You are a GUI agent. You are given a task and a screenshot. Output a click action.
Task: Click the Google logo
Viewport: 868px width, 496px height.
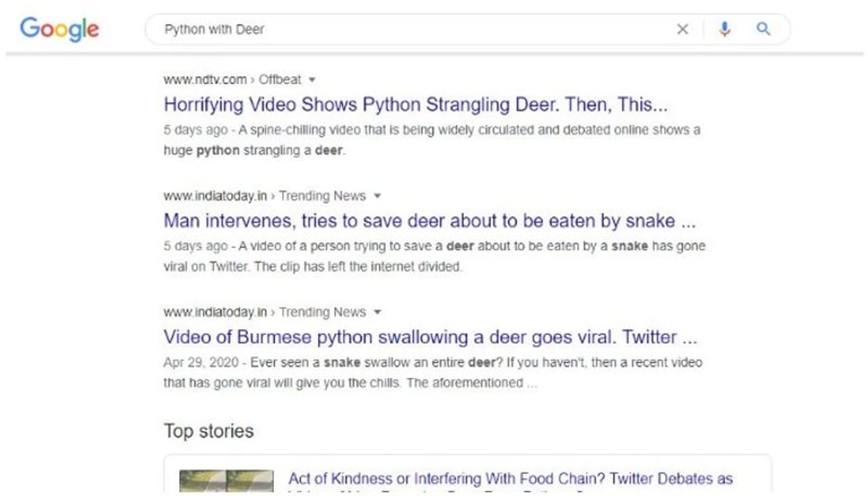coord(60,29)
